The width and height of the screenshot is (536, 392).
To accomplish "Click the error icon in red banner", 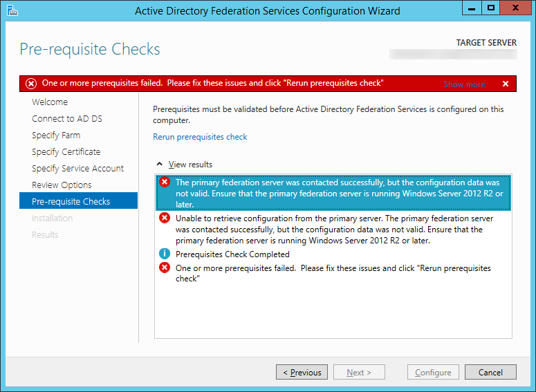I will [x=31, y=84].
